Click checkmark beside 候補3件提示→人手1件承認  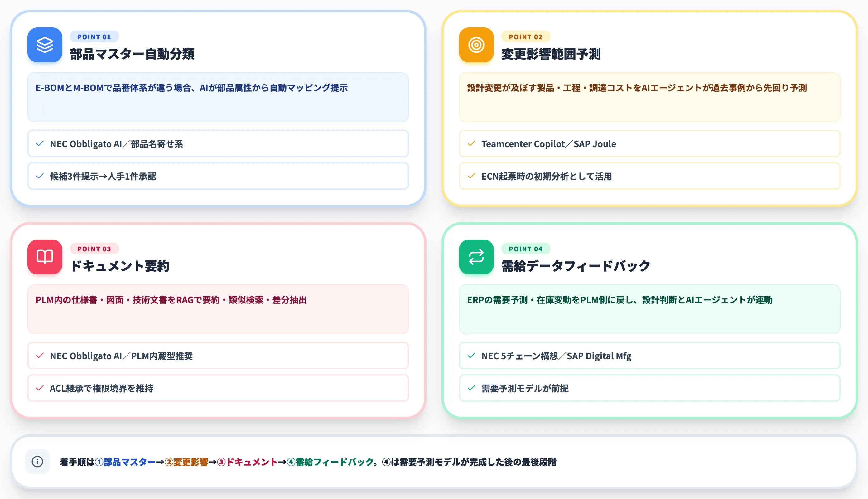tap(40, 176)
